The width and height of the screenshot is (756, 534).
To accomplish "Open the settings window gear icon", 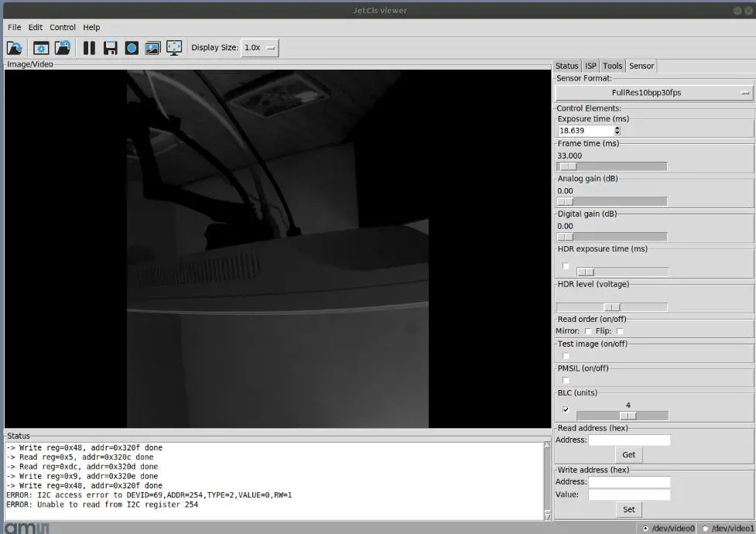I will pos(40,48).
